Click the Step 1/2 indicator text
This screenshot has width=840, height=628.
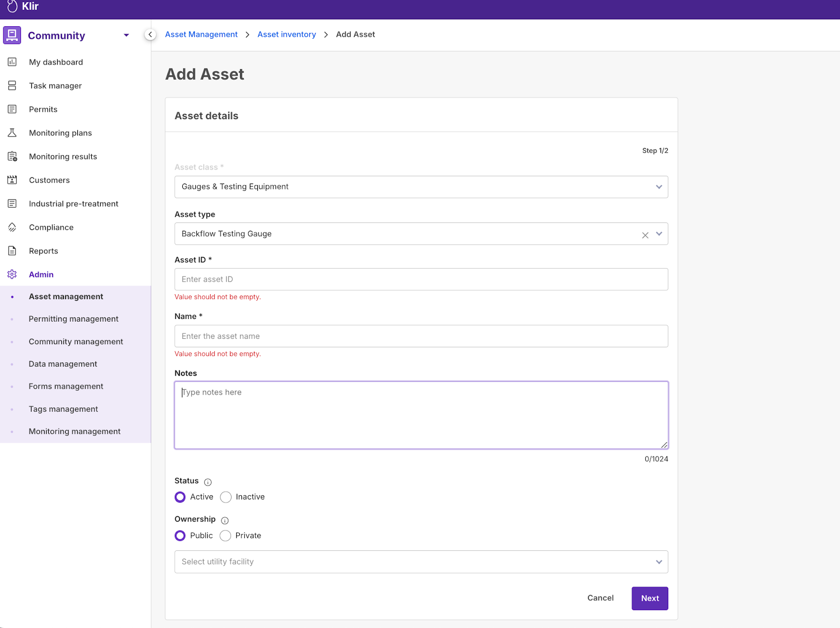coord(655,151)
